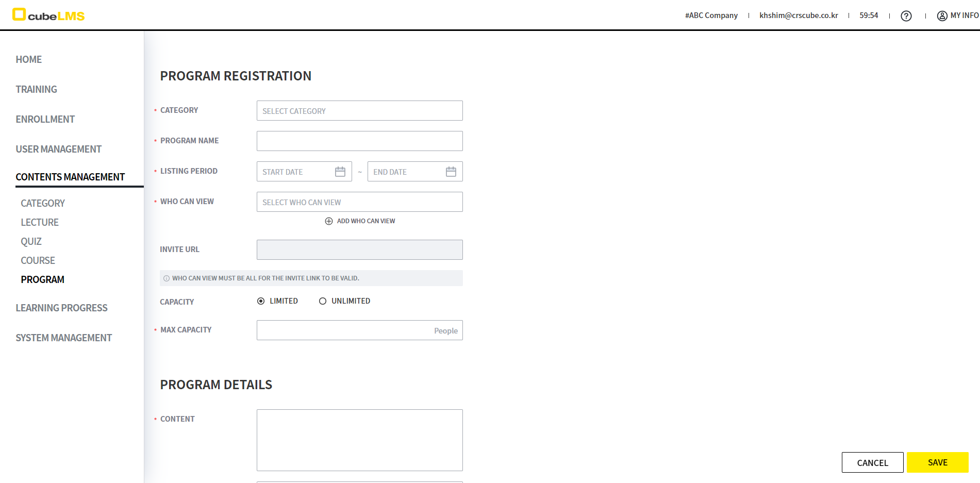Click the info icon in invite link notice
This screenshot has height=483, width=980.
click(167, 278)
